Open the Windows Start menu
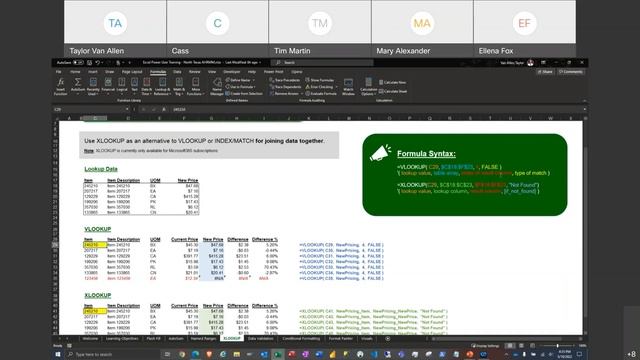Screen dimensions: 640x360 58,354
